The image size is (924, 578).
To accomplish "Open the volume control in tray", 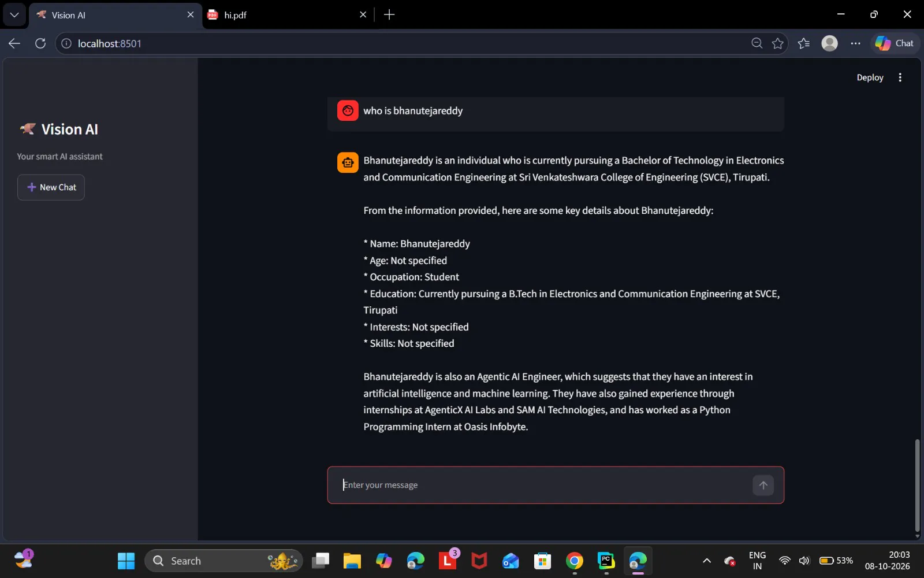I will [804, 561].
